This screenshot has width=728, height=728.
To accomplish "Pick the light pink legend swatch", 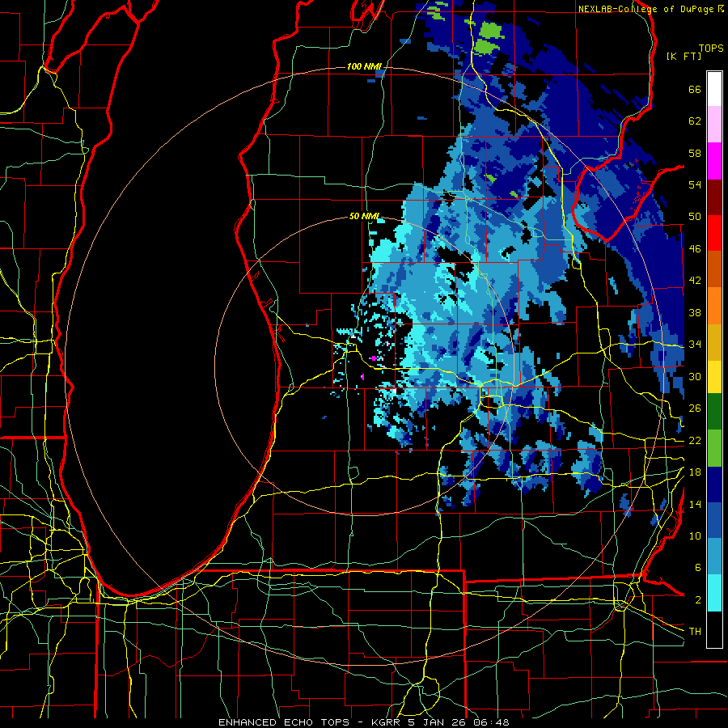I will pyautogui.click(x=714, y=125).
